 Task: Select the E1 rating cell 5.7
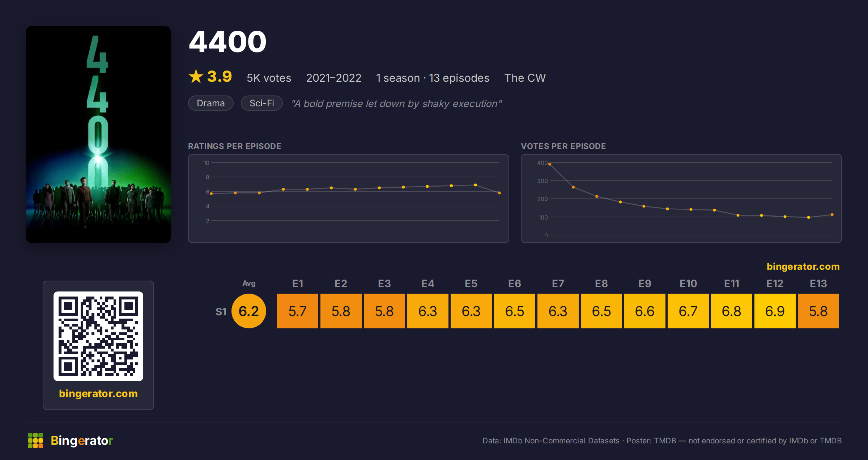(298, 311)
